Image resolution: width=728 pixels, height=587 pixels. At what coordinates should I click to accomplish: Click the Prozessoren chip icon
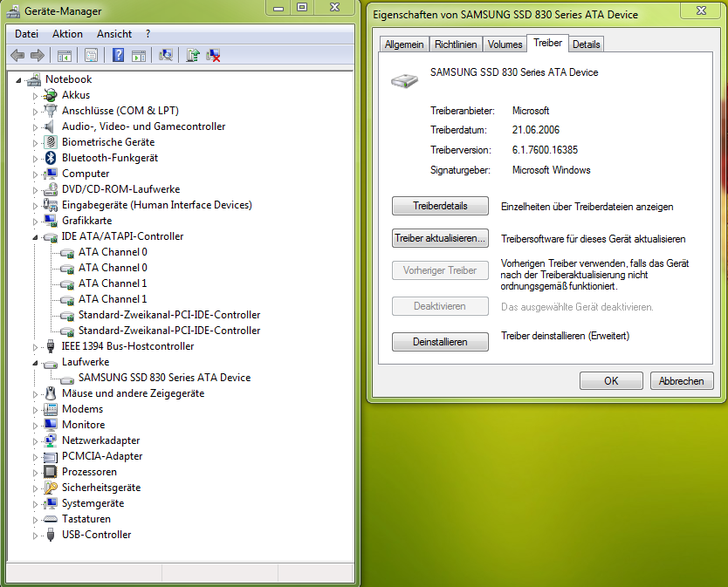pos(50,472)
